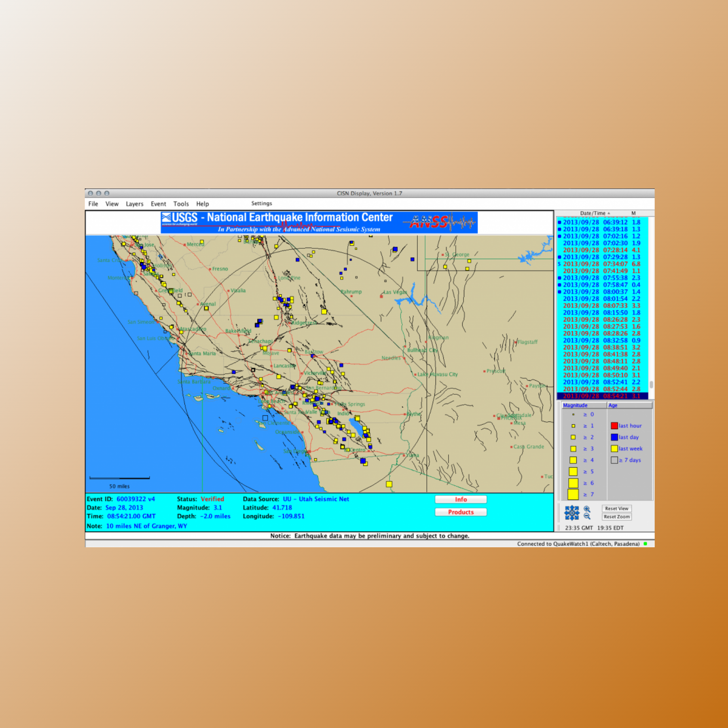The image size is (728, 728).
Task: Open the View menu
Action: click(112, 204)
